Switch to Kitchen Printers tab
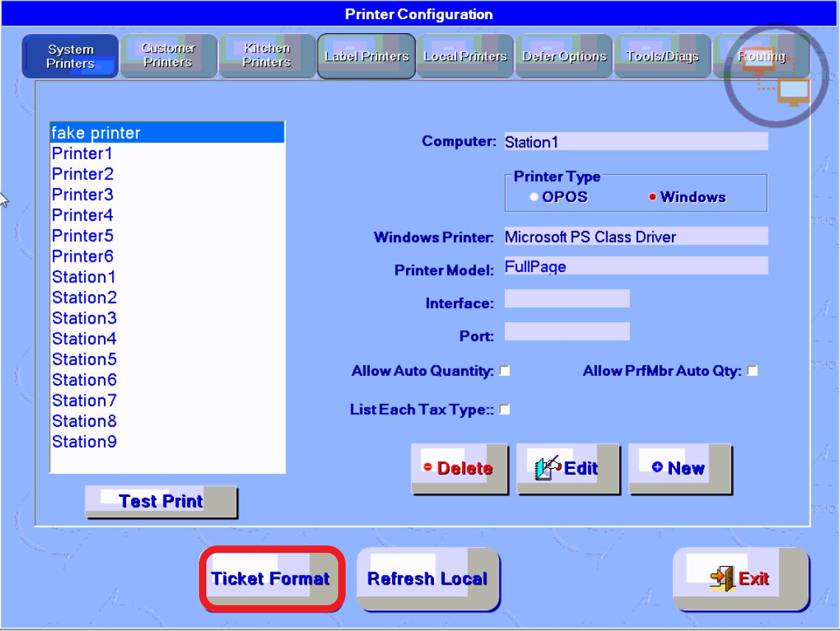 [267, 56]
